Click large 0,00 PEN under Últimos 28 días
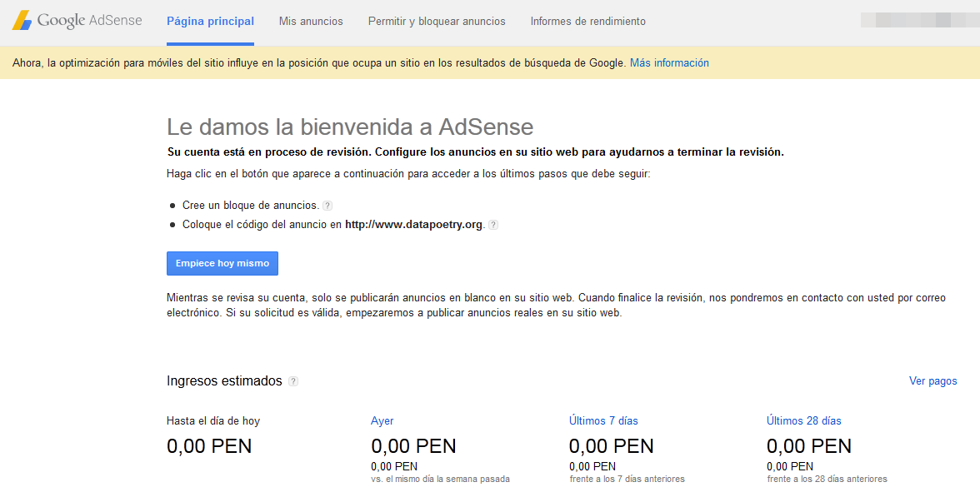Screen dimensions: 980x502 (x=809, y=446)
